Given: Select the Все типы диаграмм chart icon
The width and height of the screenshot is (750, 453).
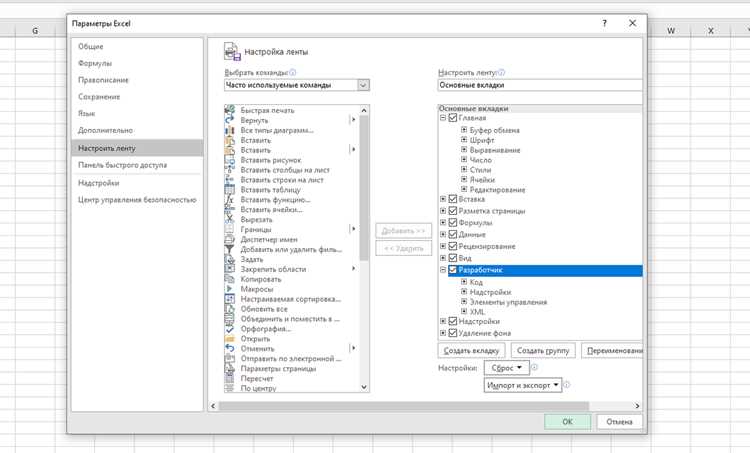Looking at the screenshot, I should 230,130.
